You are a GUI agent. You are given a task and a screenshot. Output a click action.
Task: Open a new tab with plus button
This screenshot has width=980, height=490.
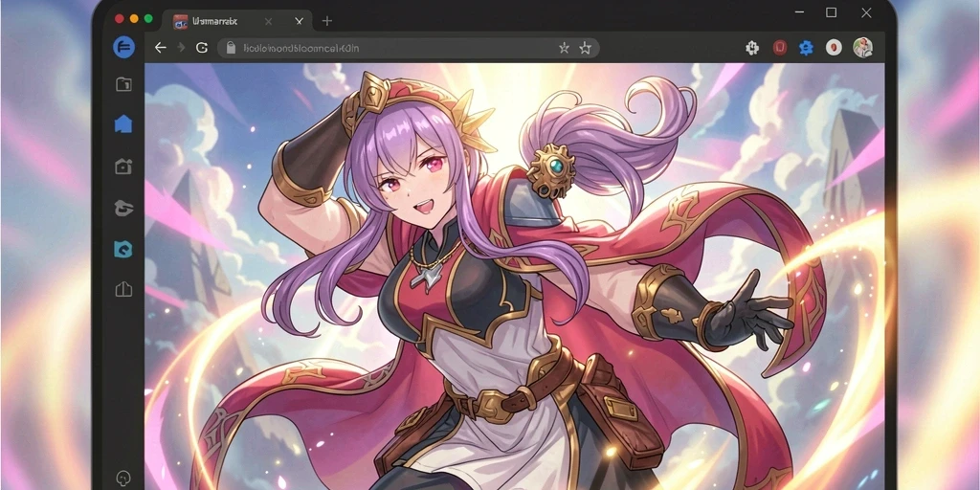pos(327,21)
